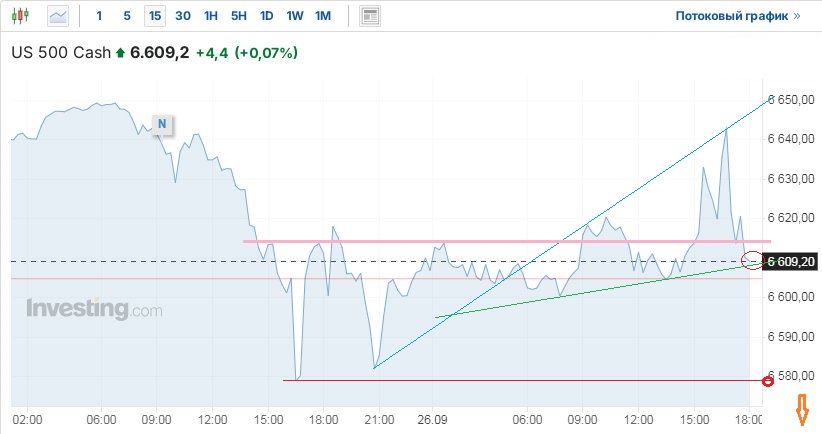Screen dimensions: 822x434
Task: Expand the double chevron next to Потоковый график
Action: coord(797,16)
